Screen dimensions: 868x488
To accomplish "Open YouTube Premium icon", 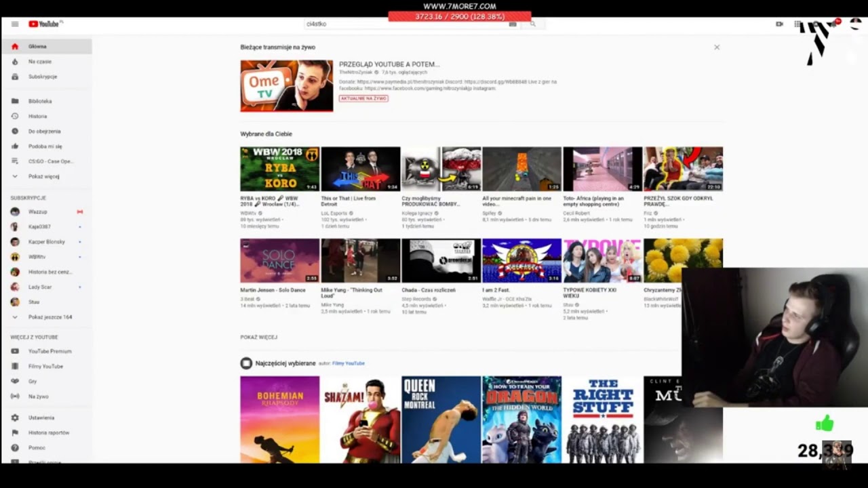I will click(x=15, y=351).
